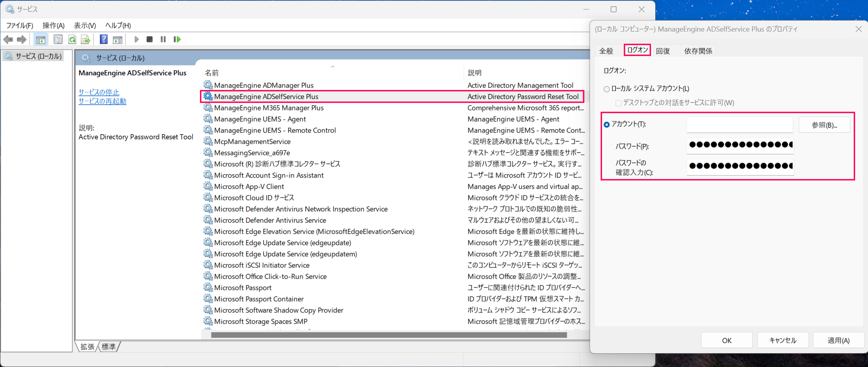The image size is (868, 367).
Task: Switch to the 全般 tab
Action: pos(606,51)
